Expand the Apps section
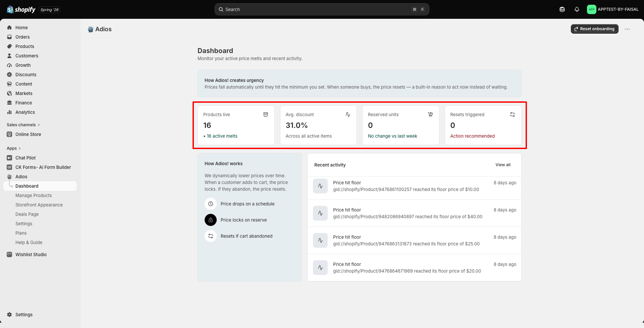The width and height of the screenshot is (644, 328). [x=14, y=148]
